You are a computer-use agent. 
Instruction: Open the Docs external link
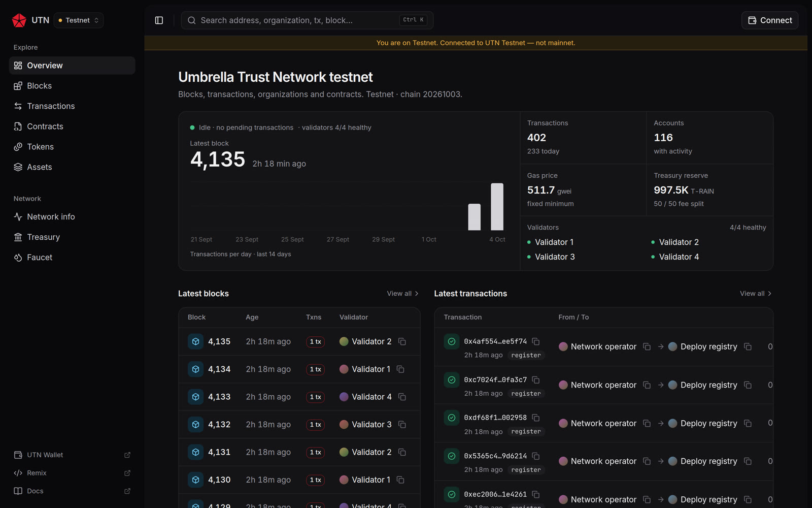tap(72, 491)
